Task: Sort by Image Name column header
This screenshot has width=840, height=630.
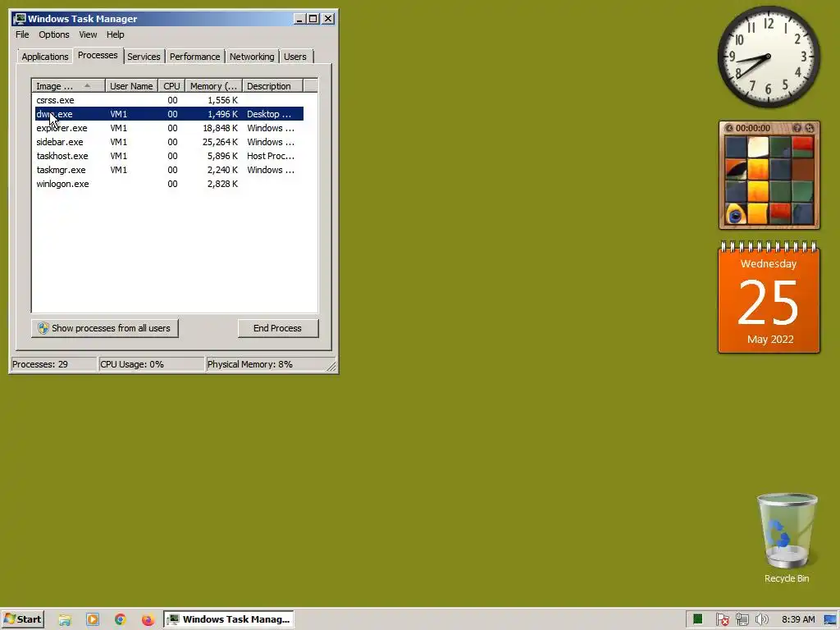Action: (x=68, y=85)
